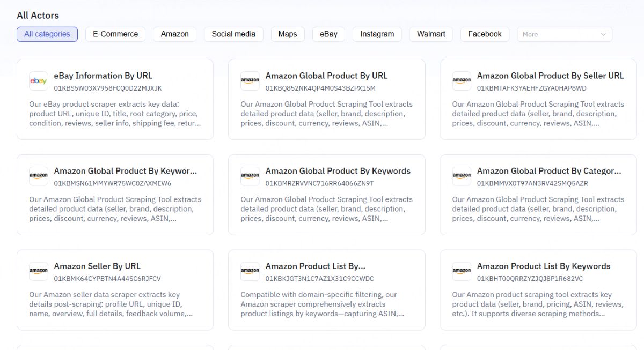Open eBay Information By URL title

point(103,76)
